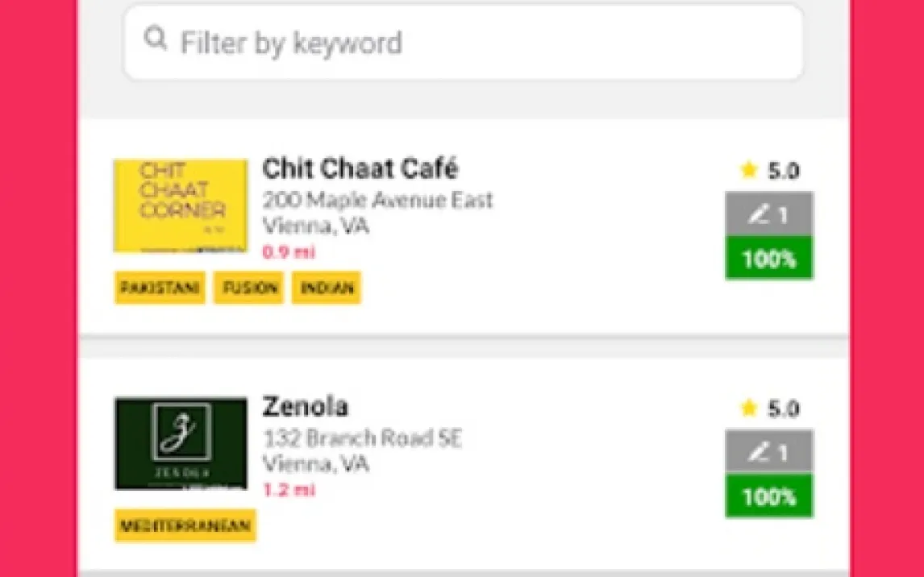Open the Chit Chaat Café restaurant title
This screenshot has width=924, height=577.
click(x=360, y=169)
